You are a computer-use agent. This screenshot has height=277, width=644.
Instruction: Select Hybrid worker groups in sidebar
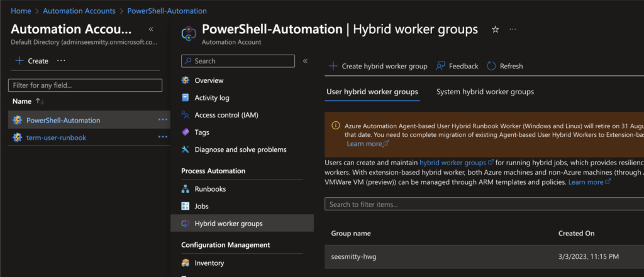(242, 224)
